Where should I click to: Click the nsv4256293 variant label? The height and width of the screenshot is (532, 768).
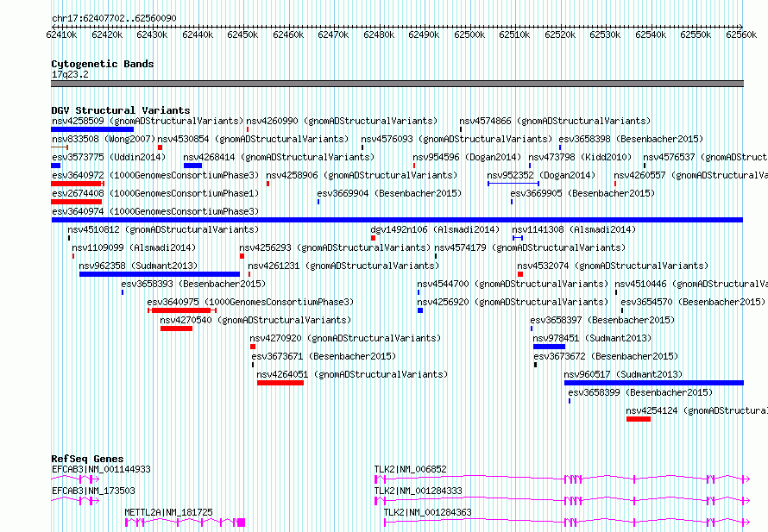tap(335, 247)
